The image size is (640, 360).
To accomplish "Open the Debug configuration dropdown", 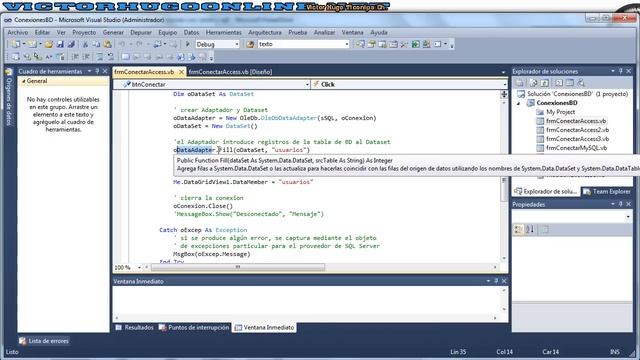I will (237, 44).
